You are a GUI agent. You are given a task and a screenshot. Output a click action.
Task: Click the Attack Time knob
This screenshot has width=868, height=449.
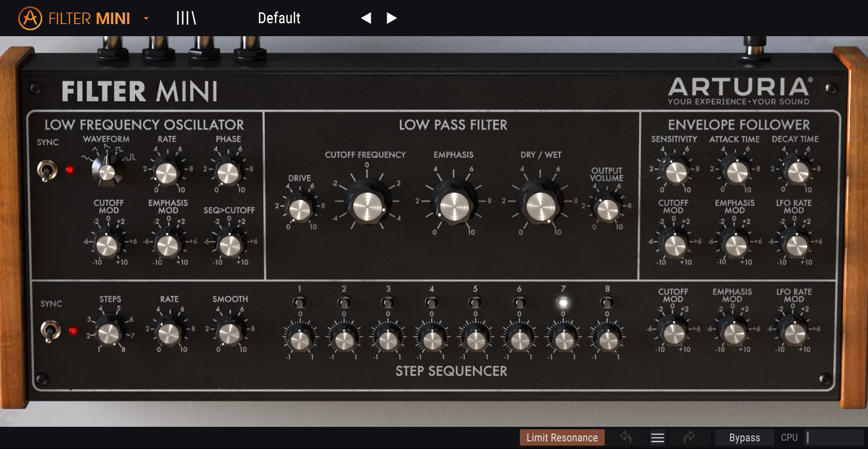pyautogui.click(x=736, y=172)
